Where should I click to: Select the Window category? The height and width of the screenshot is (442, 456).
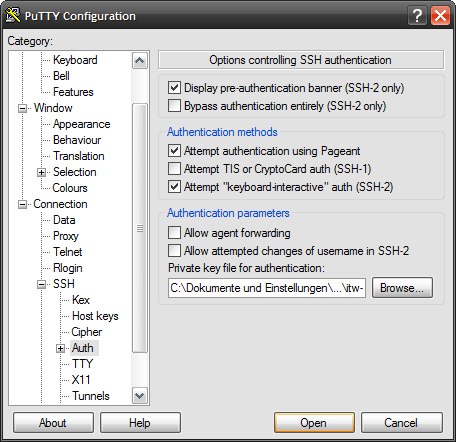coord(53,108)
